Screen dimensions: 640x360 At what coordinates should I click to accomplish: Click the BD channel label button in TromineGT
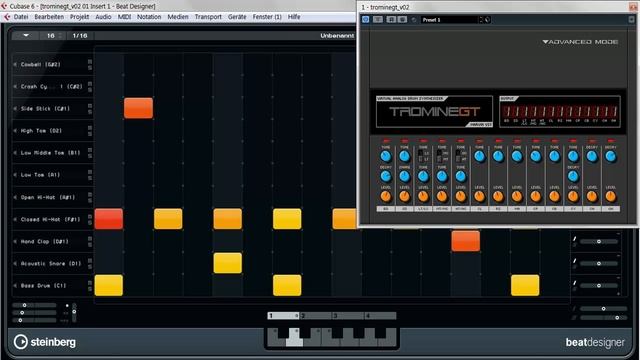click(386, 209)
